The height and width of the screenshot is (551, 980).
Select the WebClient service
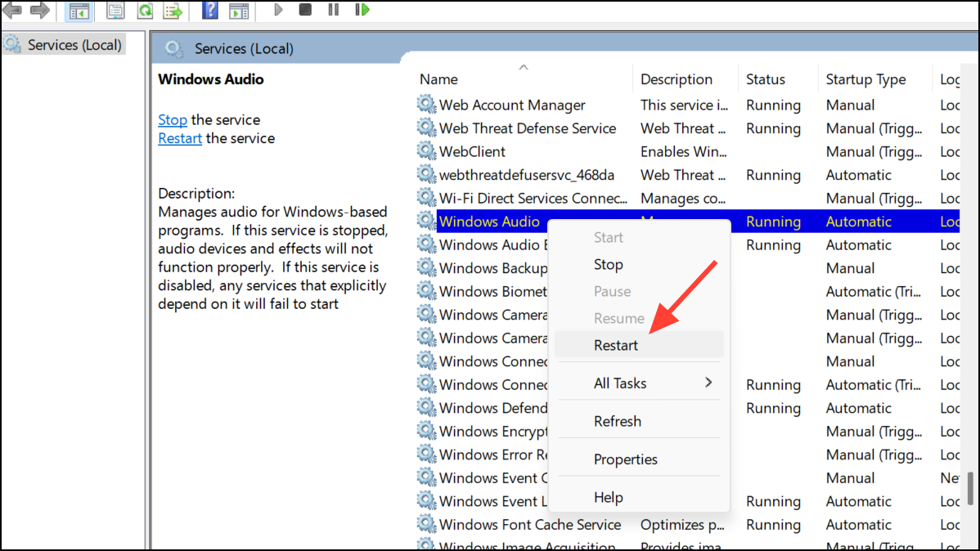472,152
